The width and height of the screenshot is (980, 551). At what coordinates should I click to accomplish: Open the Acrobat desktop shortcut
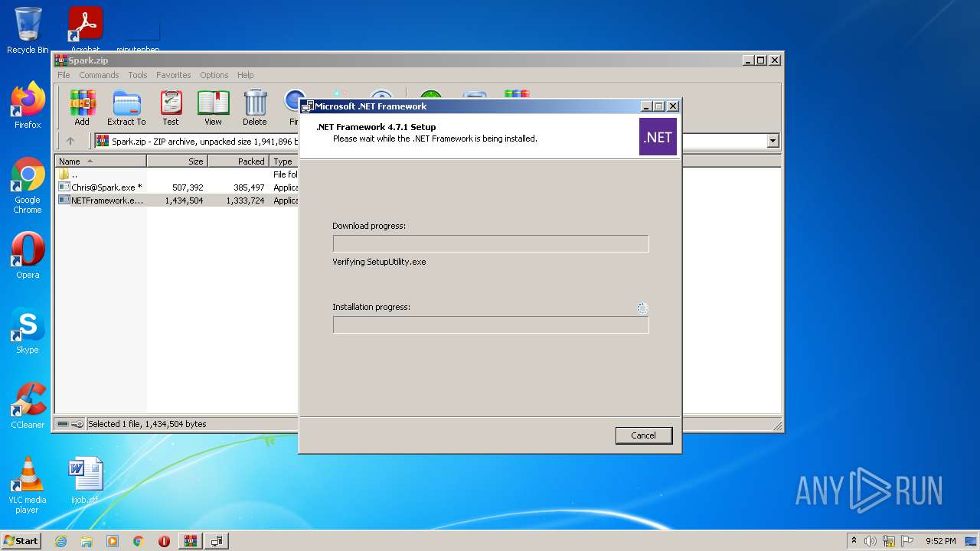coord(85,29)
